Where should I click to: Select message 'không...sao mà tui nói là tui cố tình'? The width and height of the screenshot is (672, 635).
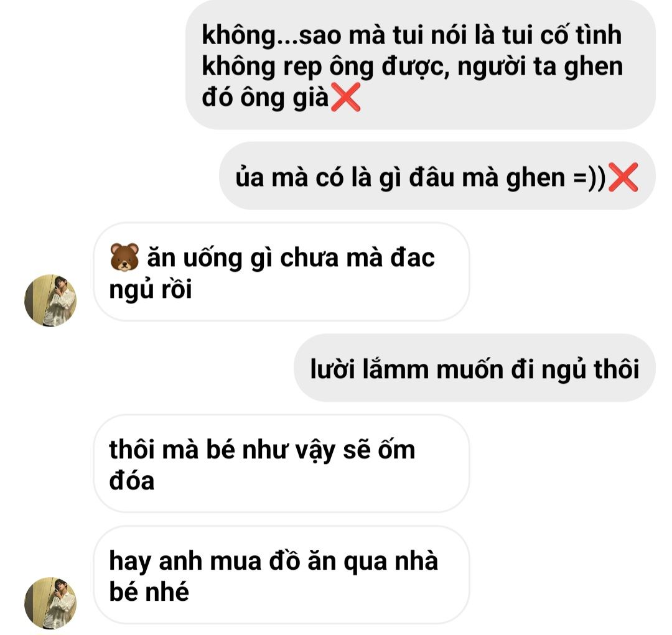(x=421, y=65)
